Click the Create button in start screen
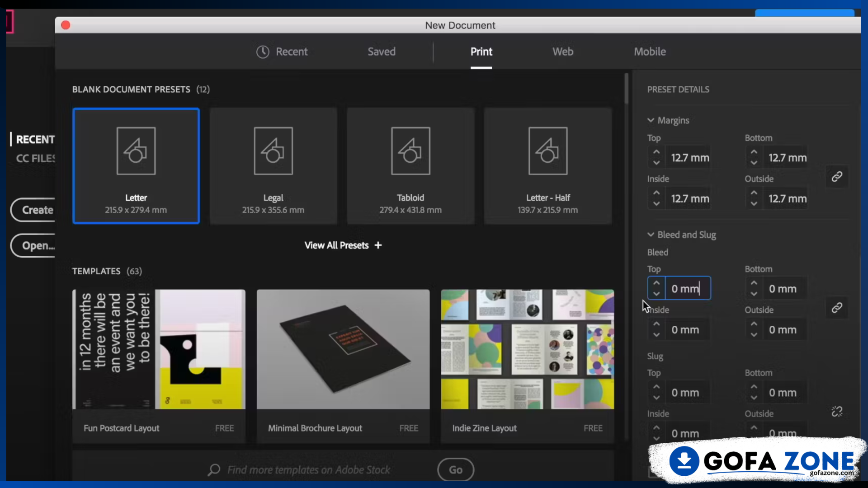The width and height of the screenshot is (868, 488). click(x=33, y=210)
